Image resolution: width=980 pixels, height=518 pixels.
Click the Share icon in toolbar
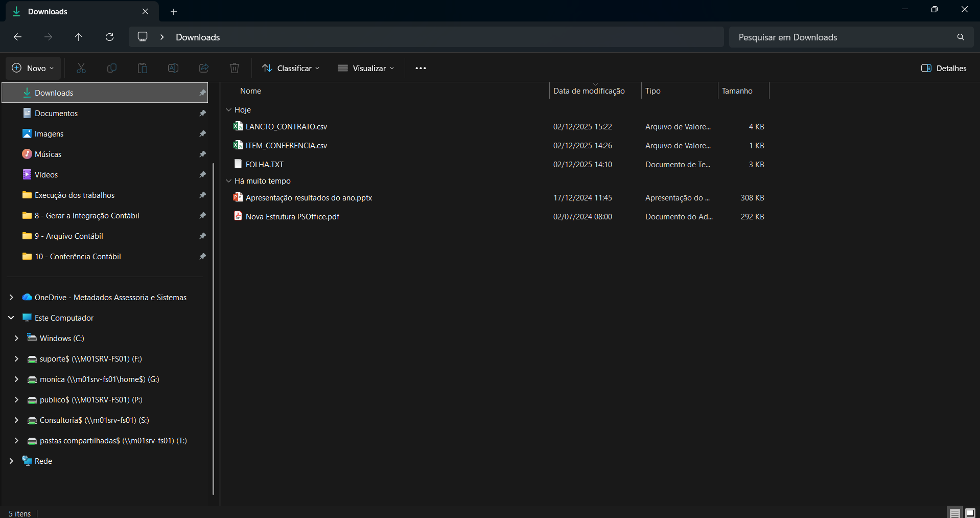[204, 68]
